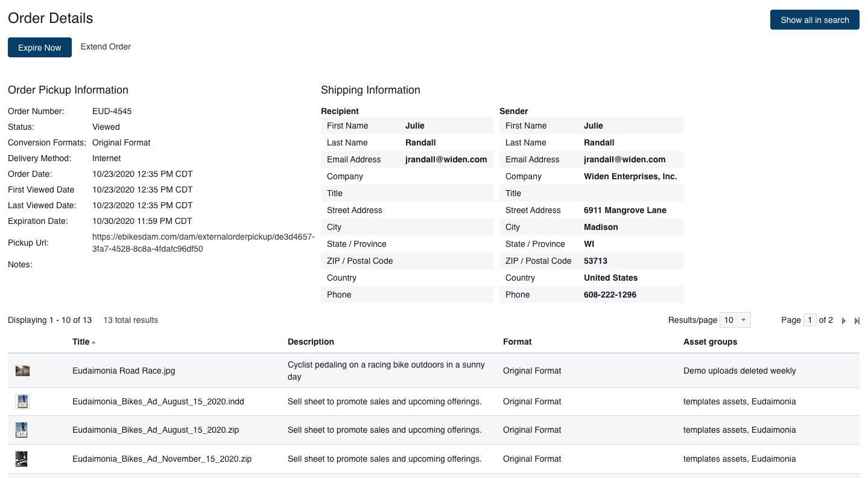Select Eudaimonia_Bikes_Ad_August_15_2020.indd title
The height and width of the screenshot is (478, 868).
[x=158, y=401]
